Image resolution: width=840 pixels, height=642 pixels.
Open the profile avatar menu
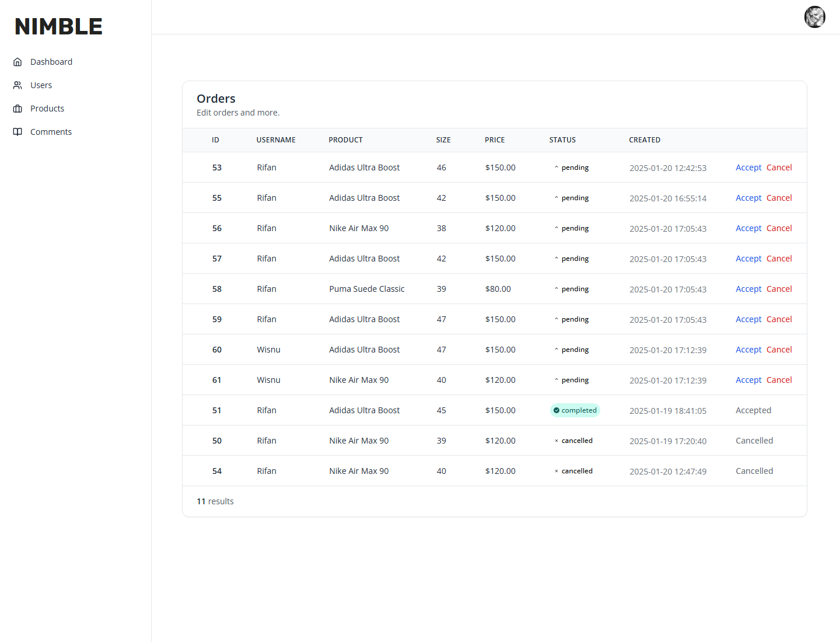pos(815,17)
